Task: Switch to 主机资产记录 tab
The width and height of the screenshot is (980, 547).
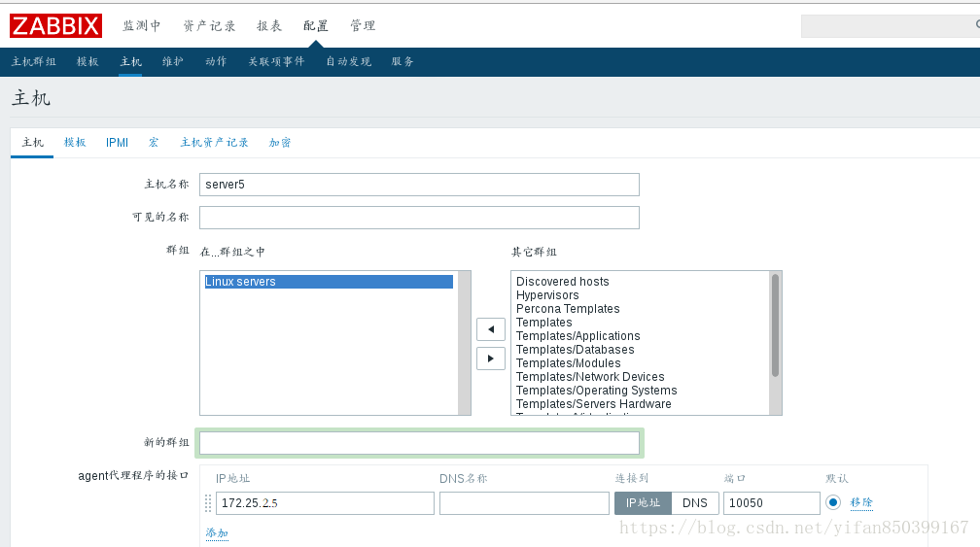Action: [x=214, y=143]
